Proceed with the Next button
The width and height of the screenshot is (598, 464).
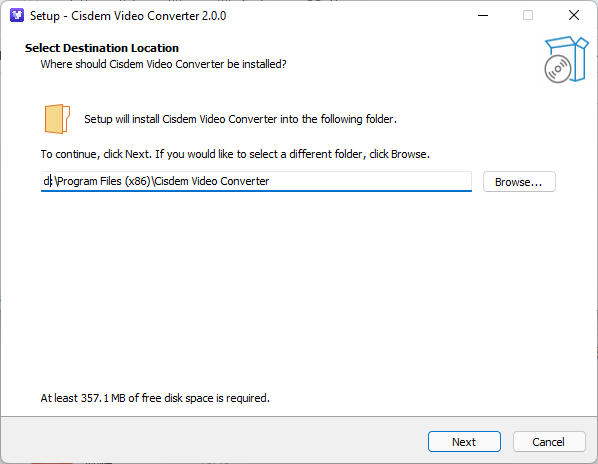click(464, 442)
